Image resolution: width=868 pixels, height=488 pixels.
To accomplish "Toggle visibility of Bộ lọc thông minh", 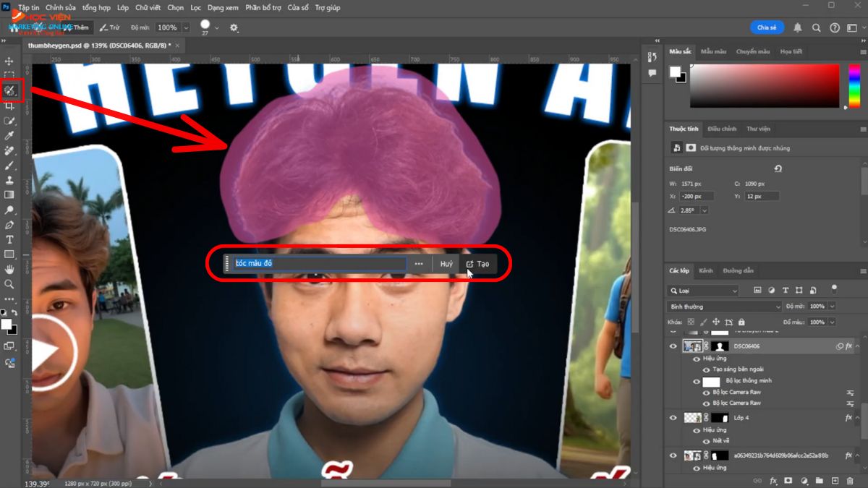I will coord(697,381).
